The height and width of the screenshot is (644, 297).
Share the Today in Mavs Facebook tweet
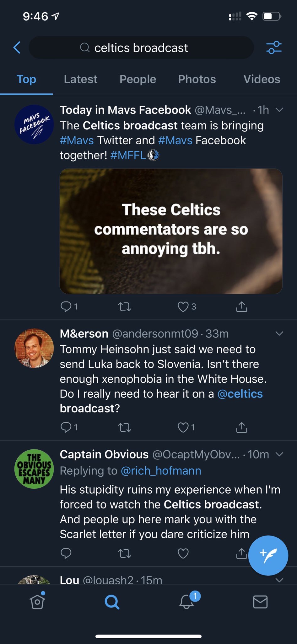pos(241,307)
